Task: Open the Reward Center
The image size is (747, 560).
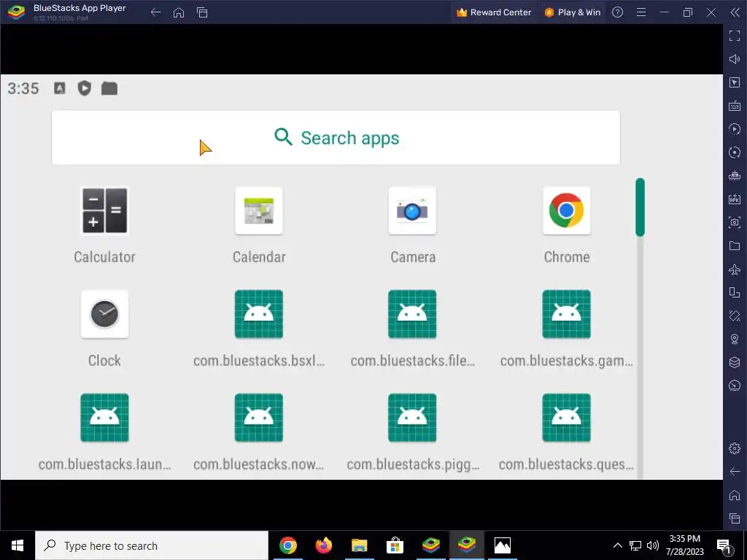Action: 494,12
